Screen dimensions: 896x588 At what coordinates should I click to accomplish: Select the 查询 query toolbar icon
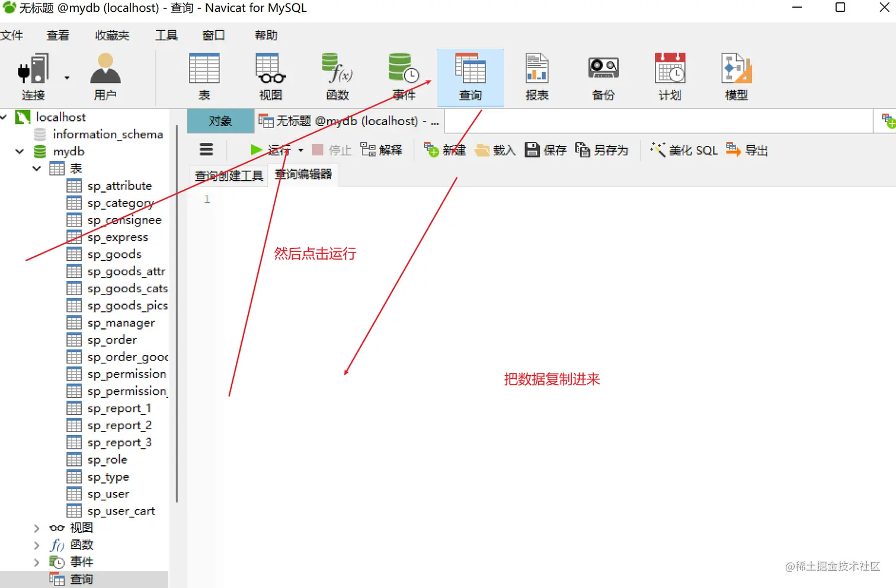pyautogui.click(x=471, y=77)
